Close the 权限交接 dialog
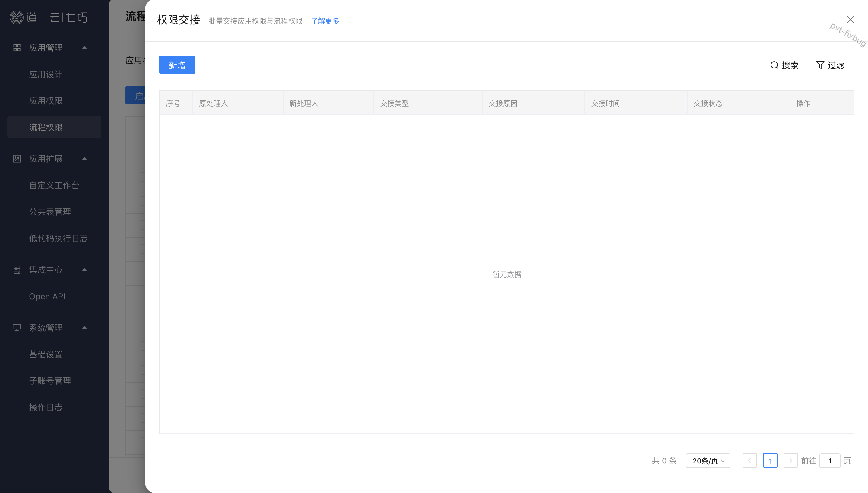Screen dimensions: 868x493 (x=851, y=20)
